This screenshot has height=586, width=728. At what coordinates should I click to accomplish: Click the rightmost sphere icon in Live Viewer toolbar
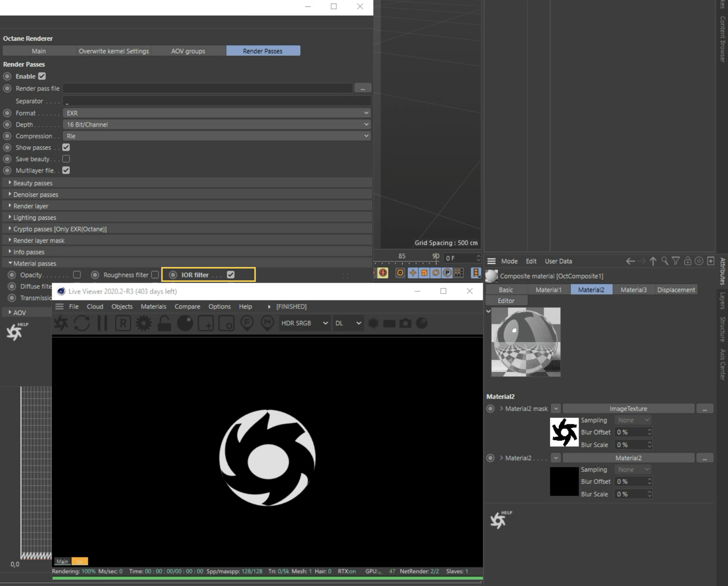(x=421, y=323)
